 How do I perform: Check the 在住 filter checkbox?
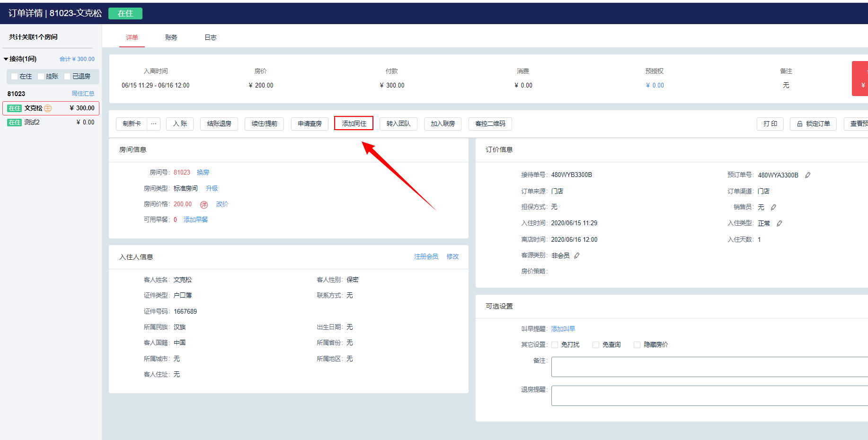coord(14,76)
